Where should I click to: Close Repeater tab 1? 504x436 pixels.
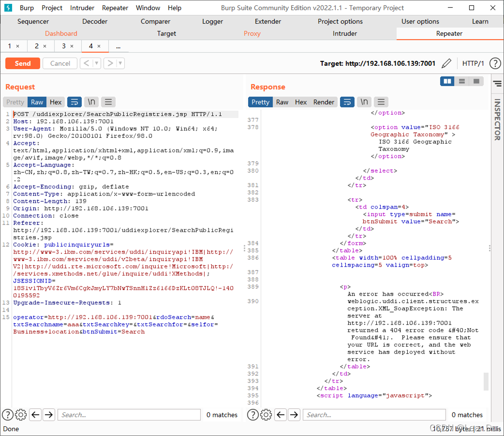pos(18,46)
